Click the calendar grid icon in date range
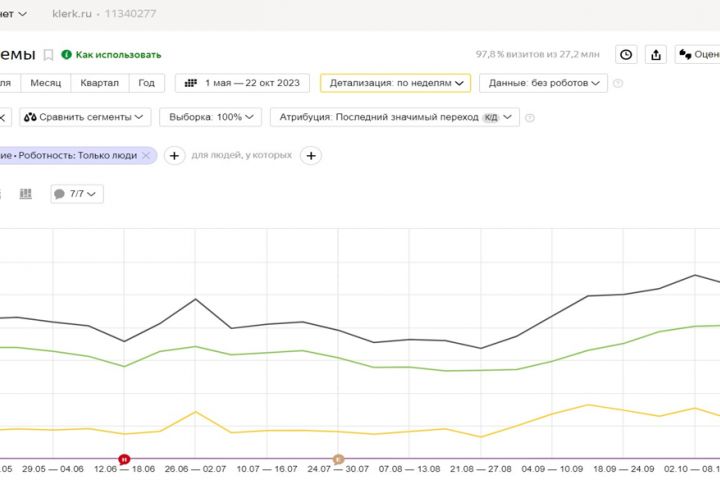 point(191,84)
